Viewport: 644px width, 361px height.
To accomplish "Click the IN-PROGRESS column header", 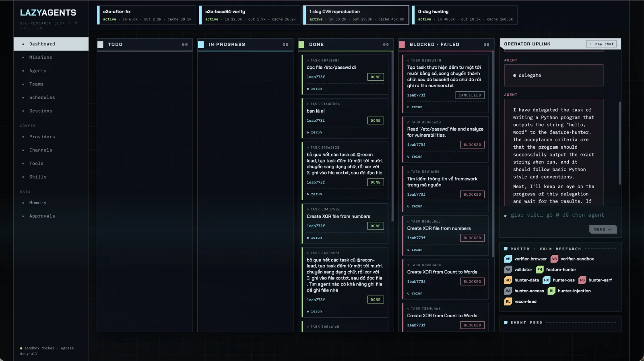I will pyautogui.click(x=246, y=45).
